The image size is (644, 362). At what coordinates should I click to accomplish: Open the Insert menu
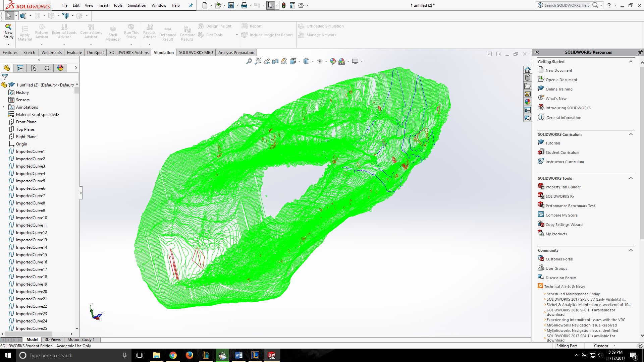[103, 5]
